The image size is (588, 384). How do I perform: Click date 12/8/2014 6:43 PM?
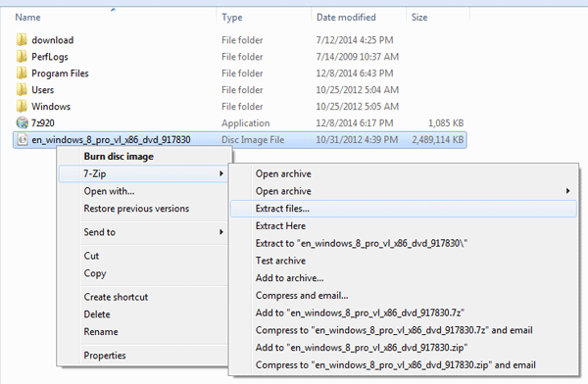point(355,73)
